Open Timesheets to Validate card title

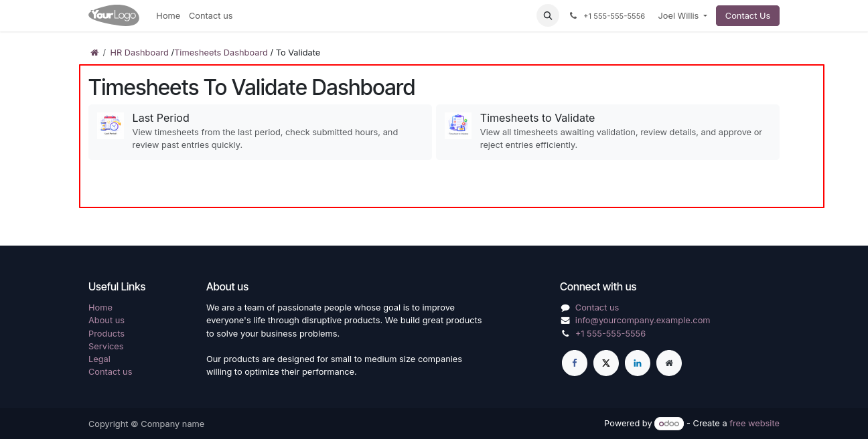point(537,118)
